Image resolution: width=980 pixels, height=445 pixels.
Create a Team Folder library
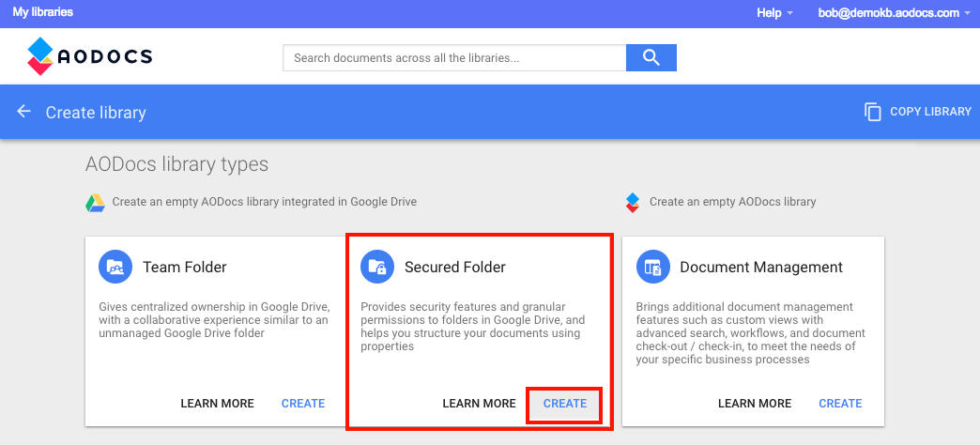[303, 404]
